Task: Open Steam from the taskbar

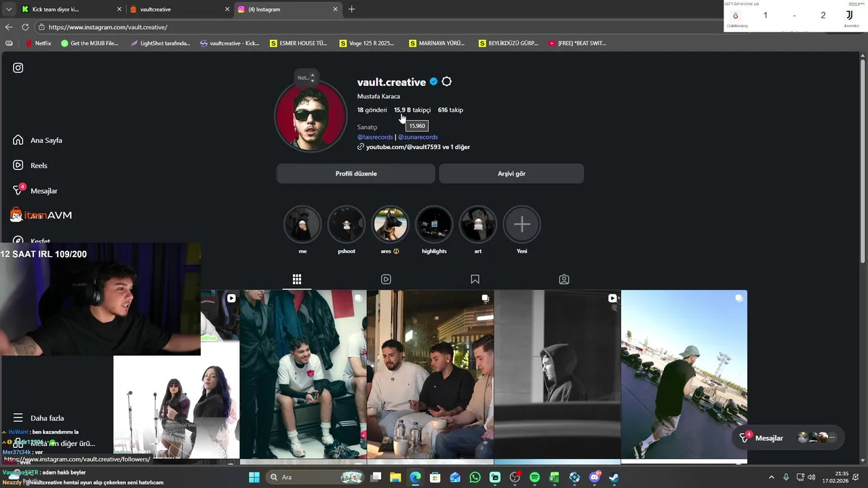Action: click(614, 477)
